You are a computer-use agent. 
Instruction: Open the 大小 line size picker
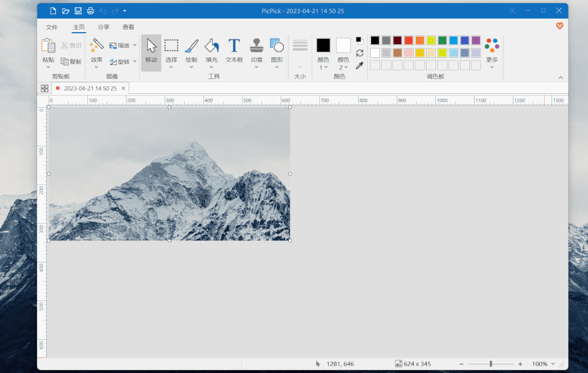tap(300, 52)
